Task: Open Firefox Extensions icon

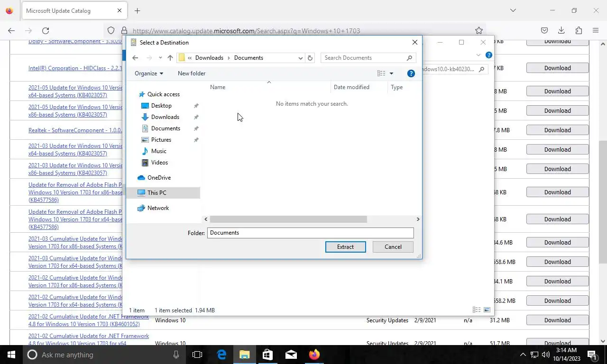Action: click(579, 31)
